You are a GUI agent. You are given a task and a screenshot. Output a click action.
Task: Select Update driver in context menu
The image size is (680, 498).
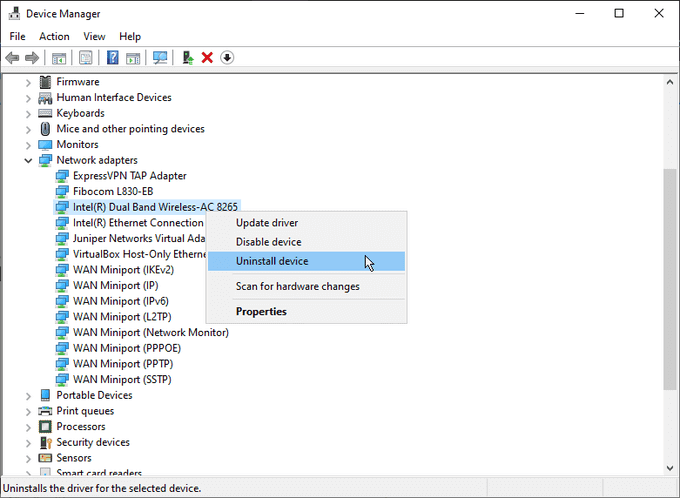click(267, 223)
